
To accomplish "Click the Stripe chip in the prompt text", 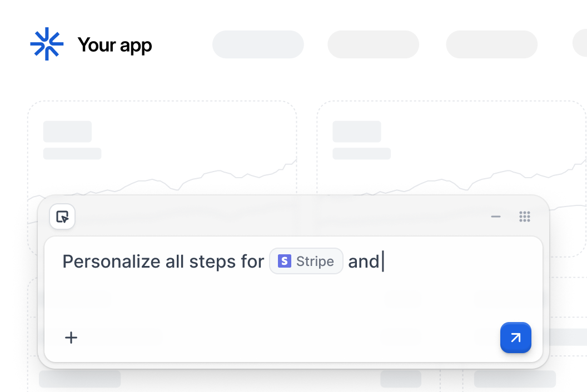I will click(306, 261).
